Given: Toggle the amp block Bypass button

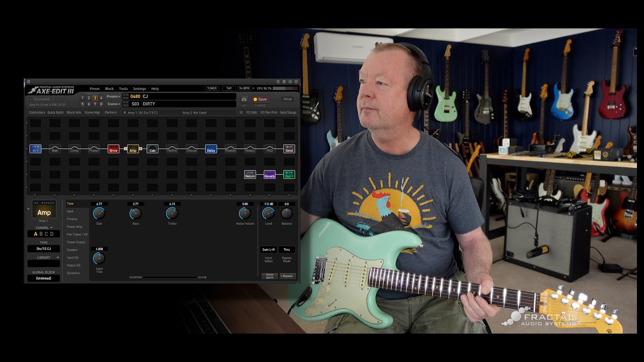Looking at the screenshot, I should [x=287, y=276].
